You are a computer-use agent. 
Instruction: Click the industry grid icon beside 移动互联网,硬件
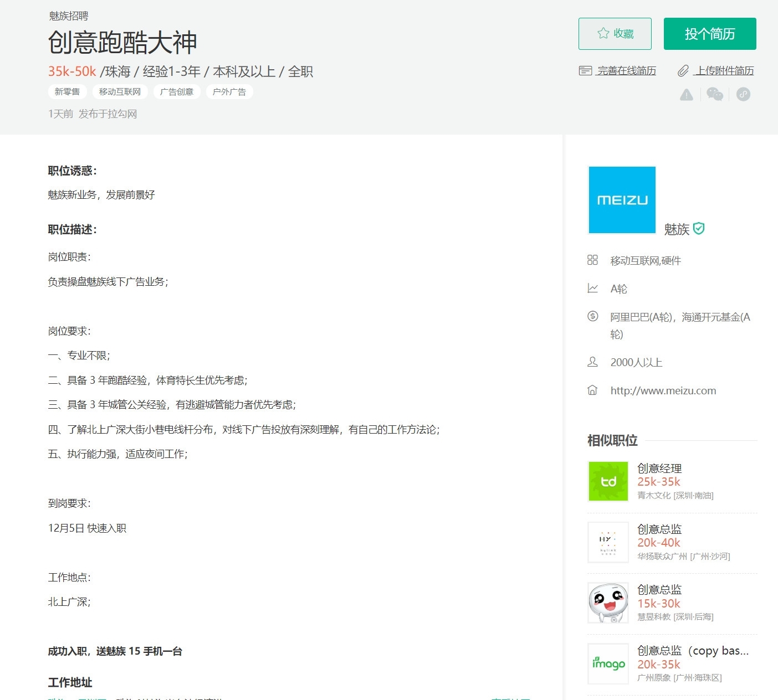(x=593, y=260)
